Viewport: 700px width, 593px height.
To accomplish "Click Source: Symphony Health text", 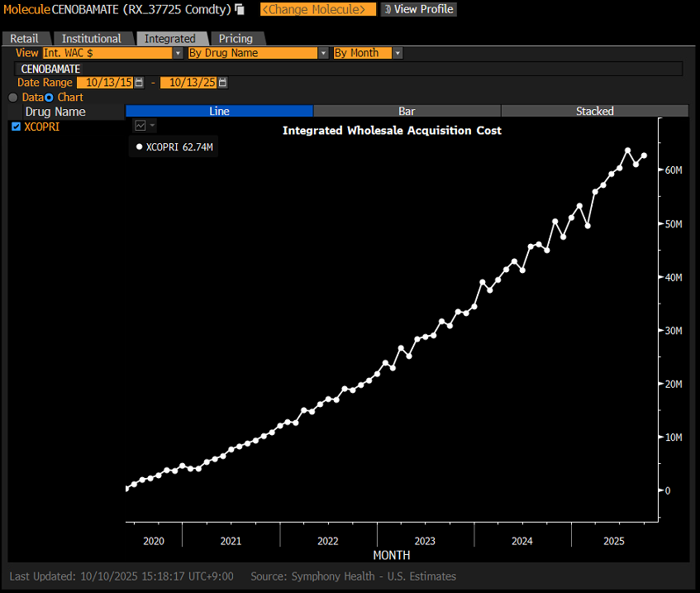I will (353, 576).
